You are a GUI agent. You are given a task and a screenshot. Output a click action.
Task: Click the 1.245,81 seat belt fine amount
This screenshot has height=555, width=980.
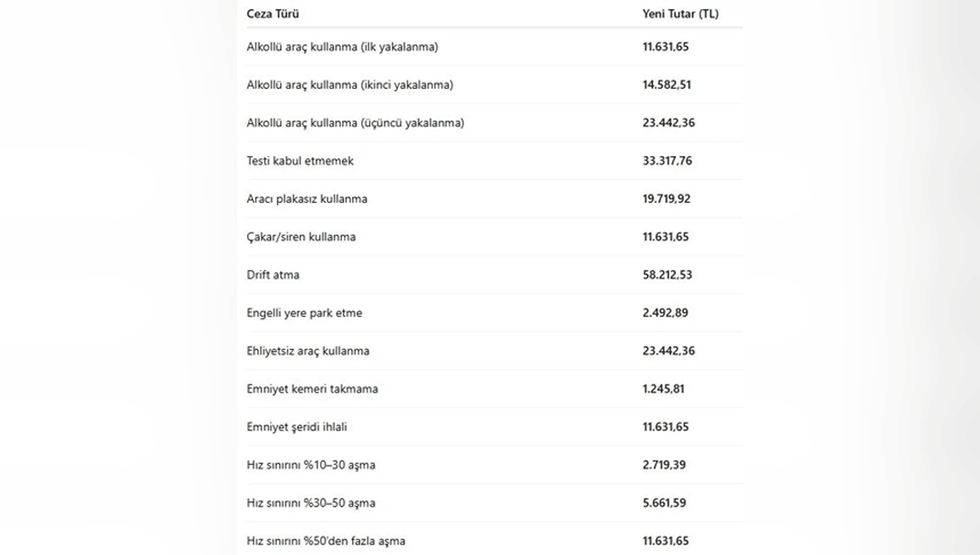pyautogui.click(x=663, y=389)
